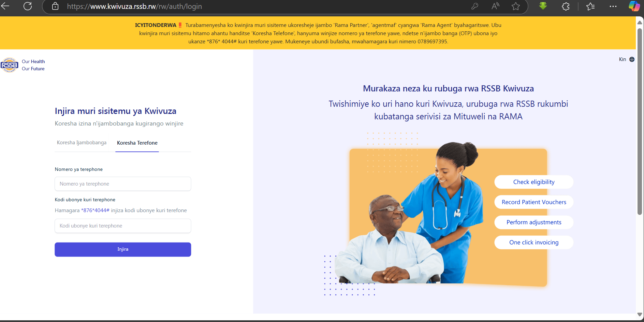
Task: Click the One click invoicing pill
Action: tap(534, 242)
